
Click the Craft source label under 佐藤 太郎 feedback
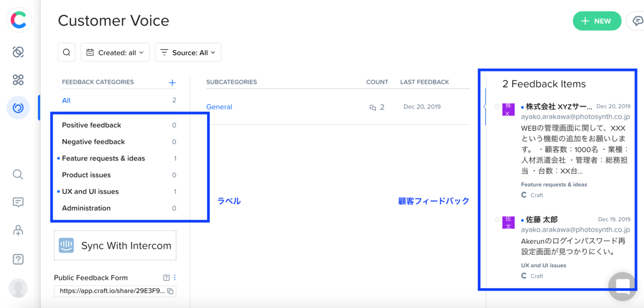point(532,276)
